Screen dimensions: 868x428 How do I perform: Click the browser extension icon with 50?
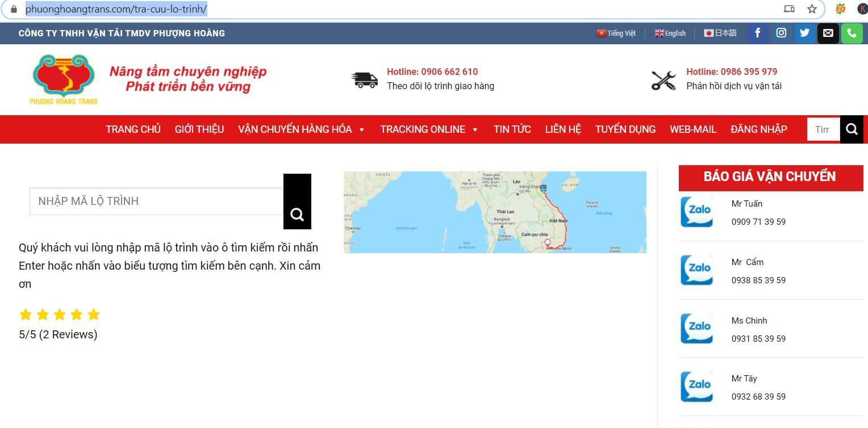[840, 9]
